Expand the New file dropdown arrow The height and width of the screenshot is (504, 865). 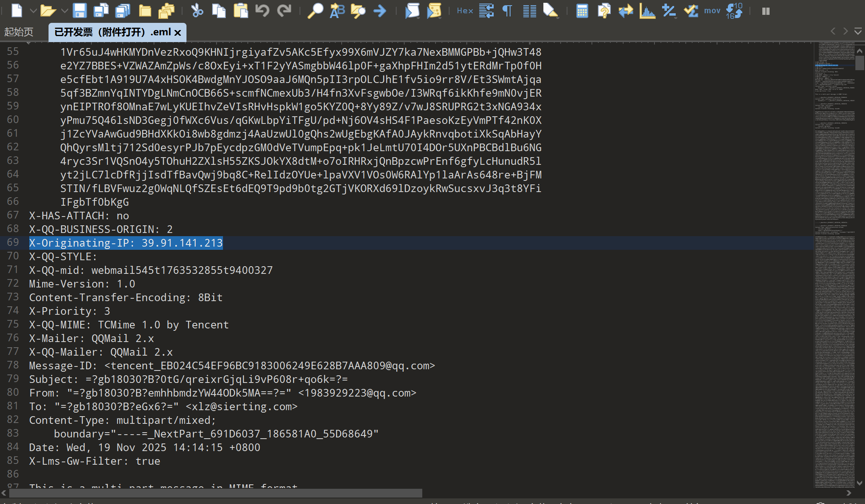click(33, 11)
